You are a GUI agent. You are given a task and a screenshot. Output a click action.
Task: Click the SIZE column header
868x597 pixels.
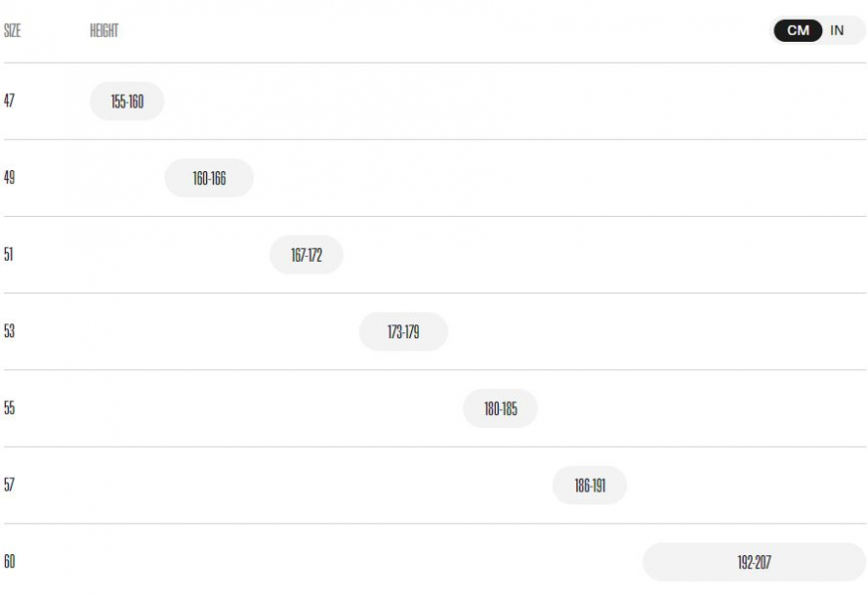click(x=12, y=31)
